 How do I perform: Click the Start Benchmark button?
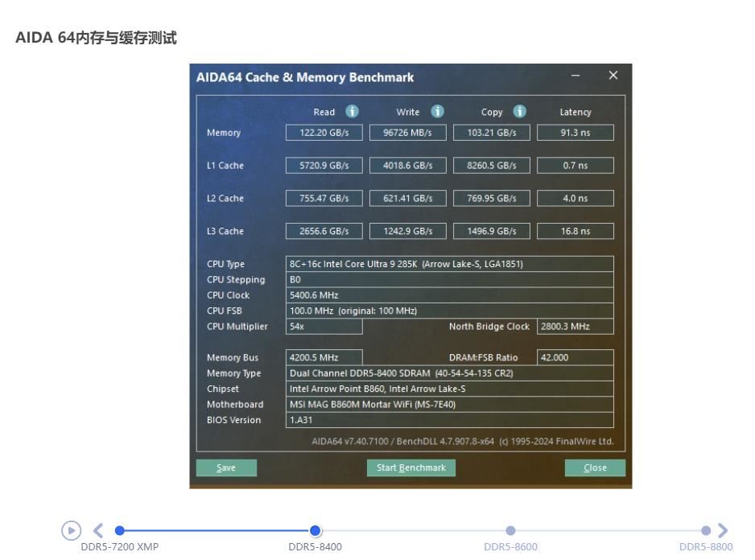pos(411,467)
